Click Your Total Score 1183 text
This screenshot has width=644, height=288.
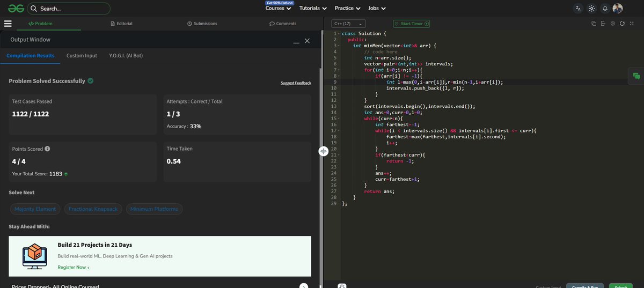point(41,174)
